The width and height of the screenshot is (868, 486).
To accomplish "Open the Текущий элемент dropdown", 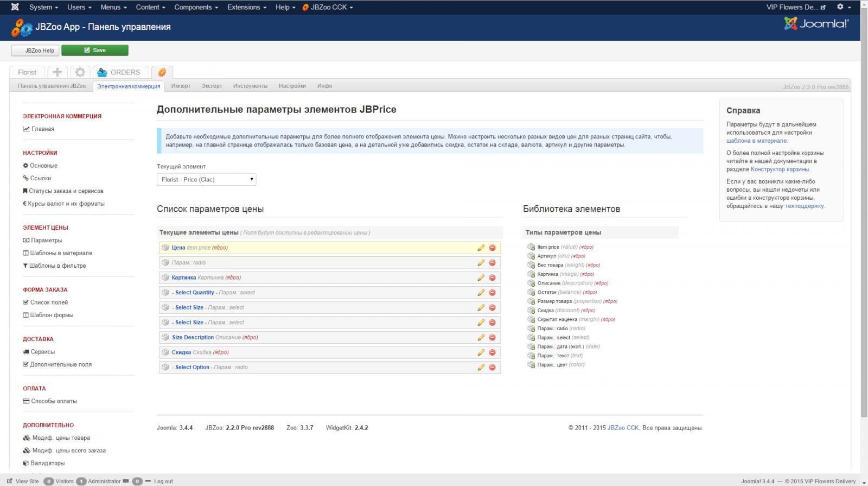I will pyautogui.click(x=206, y=180).
